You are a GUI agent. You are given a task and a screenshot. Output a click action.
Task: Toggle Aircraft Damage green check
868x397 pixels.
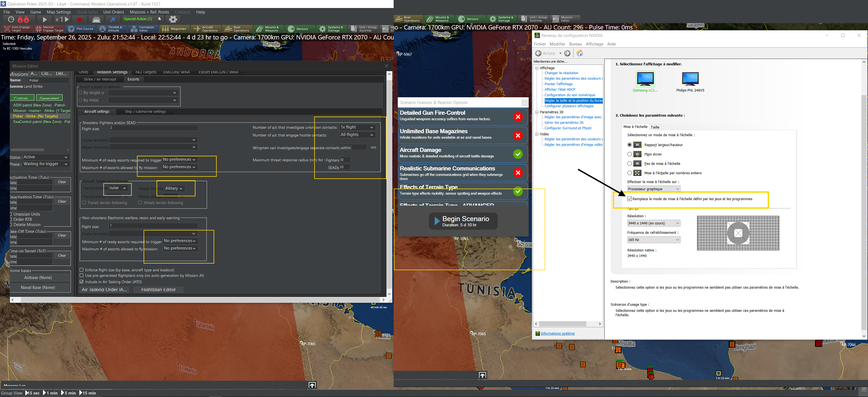(518, 154)
